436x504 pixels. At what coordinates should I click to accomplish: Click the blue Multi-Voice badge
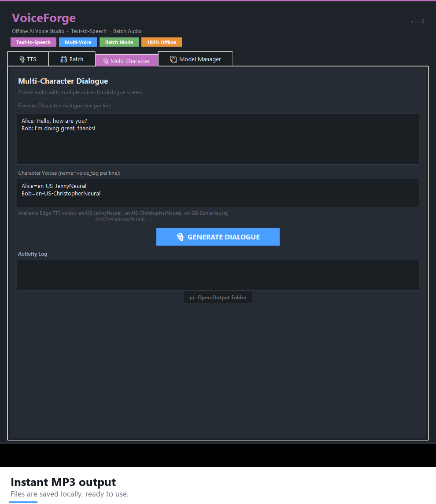coord(78,42)
